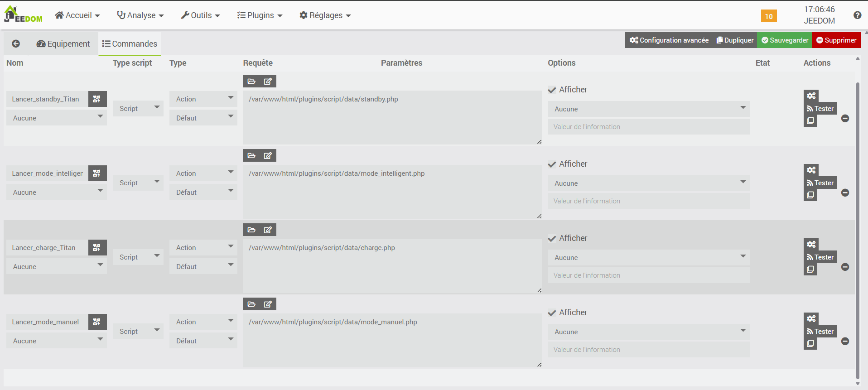Viewport: 868px width, 390px height.
Task: Open the Plugins menu
Action: [x=260, y=15]
